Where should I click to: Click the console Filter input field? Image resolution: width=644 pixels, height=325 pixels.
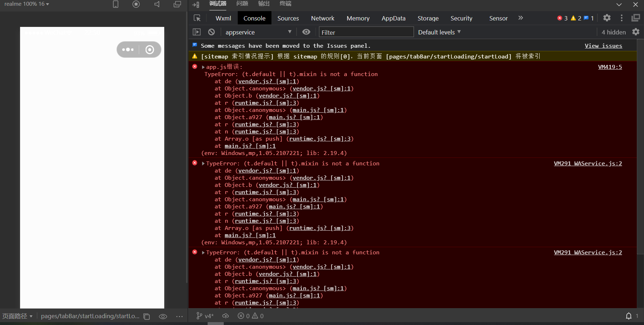tap(366, 32)
